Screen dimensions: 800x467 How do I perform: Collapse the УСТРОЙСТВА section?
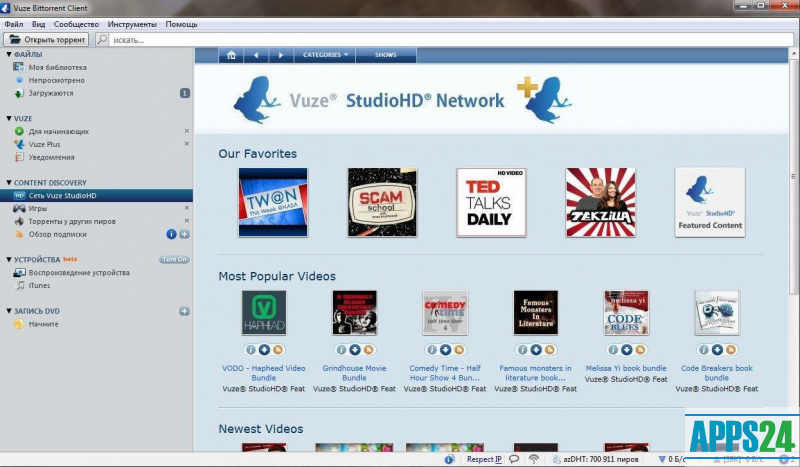click(9, 260)
